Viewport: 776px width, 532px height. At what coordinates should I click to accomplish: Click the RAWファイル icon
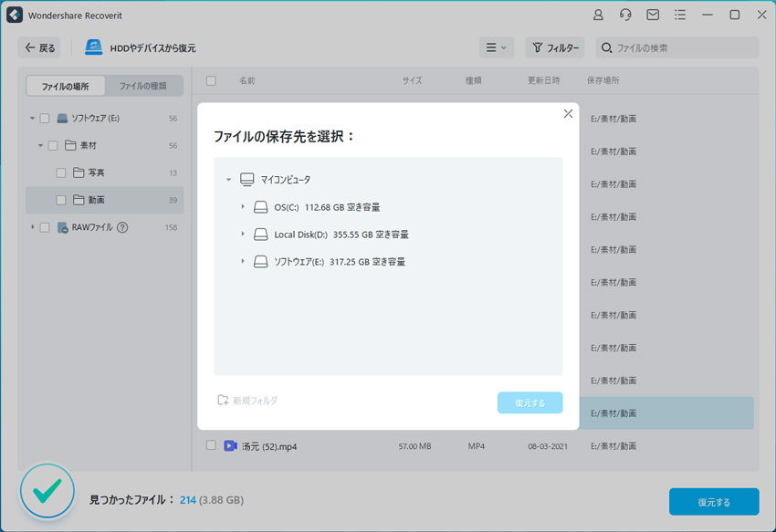tap(62, 227)
